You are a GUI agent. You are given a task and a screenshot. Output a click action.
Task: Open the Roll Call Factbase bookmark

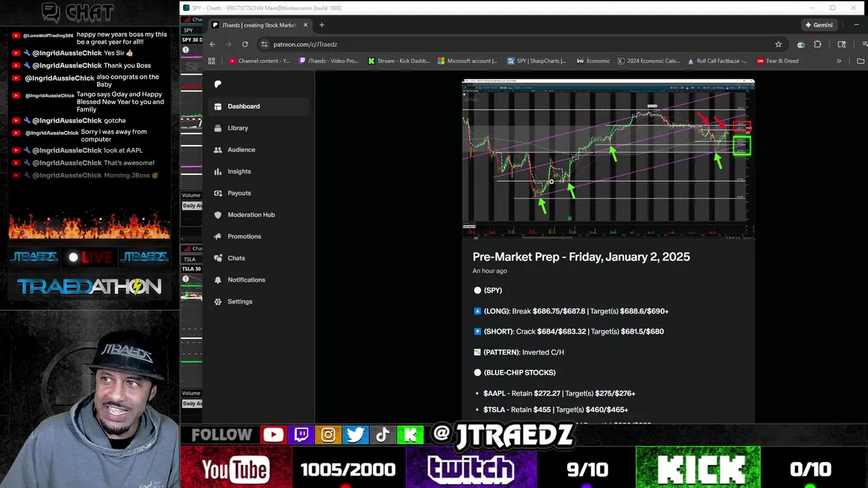717,61
